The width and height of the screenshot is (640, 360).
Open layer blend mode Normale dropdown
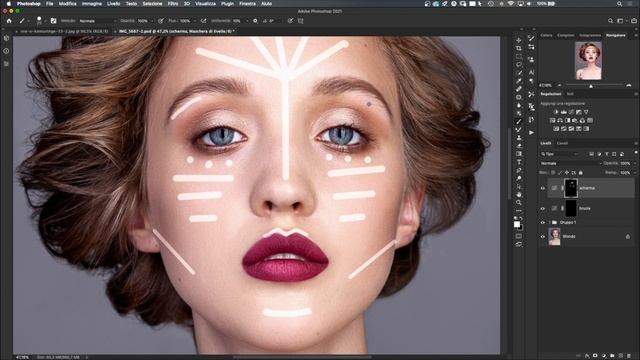point(571,163)
